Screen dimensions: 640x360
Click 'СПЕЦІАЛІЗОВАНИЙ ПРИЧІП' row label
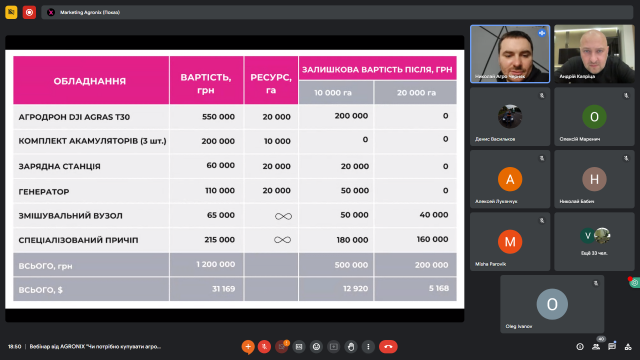coord(78,240)
